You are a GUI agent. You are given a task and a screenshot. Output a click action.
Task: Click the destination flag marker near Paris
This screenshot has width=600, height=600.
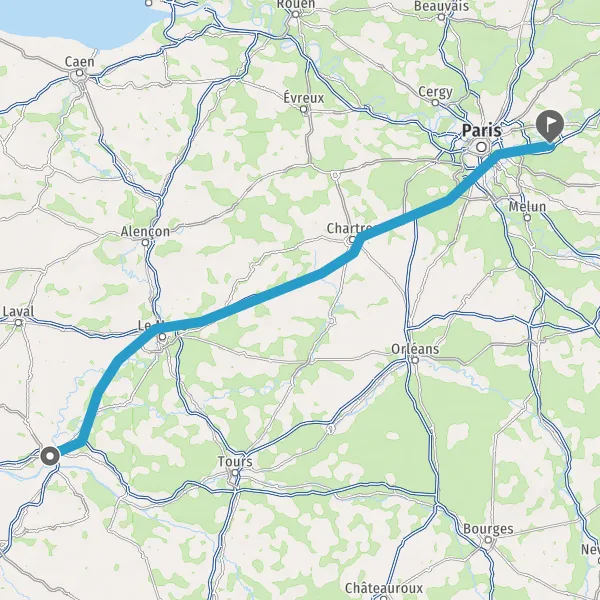point(550,127)
